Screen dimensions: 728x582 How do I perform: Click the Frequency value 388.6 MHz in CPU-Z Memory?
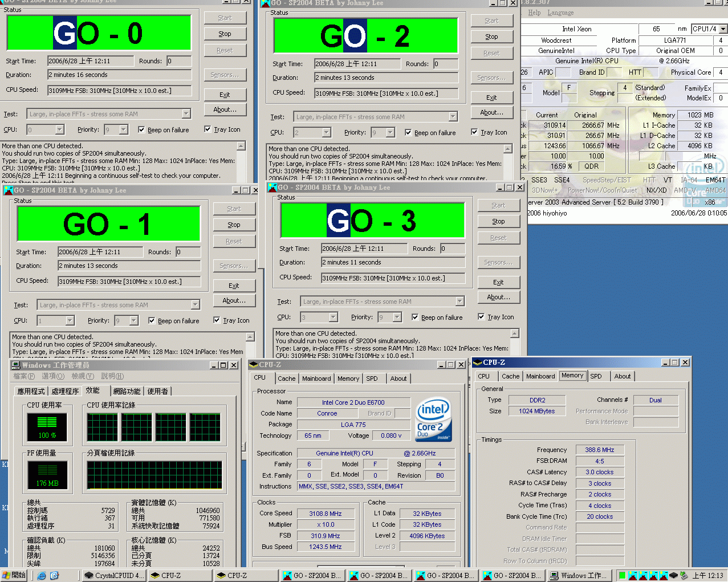(600, 450)
